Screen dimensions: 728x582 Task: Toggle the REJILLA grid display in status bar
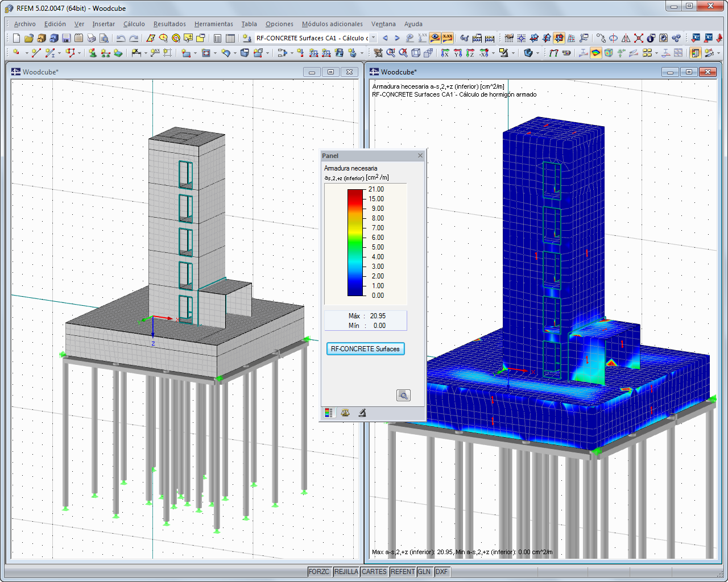pos(346,572)
